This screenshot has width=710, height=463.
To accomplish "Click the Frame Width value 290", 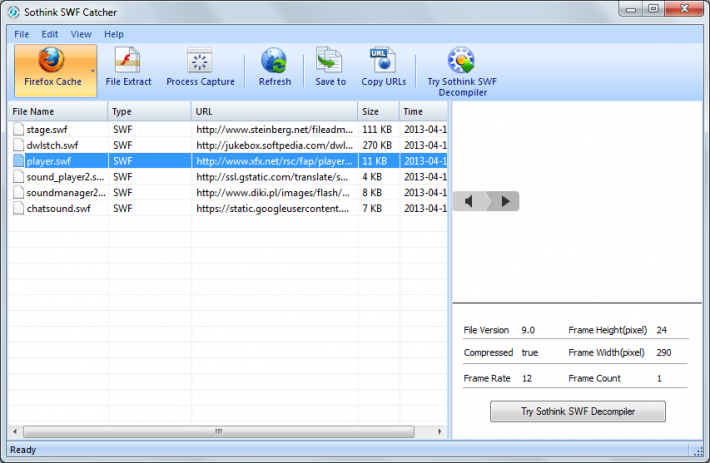I will point(664,353).
